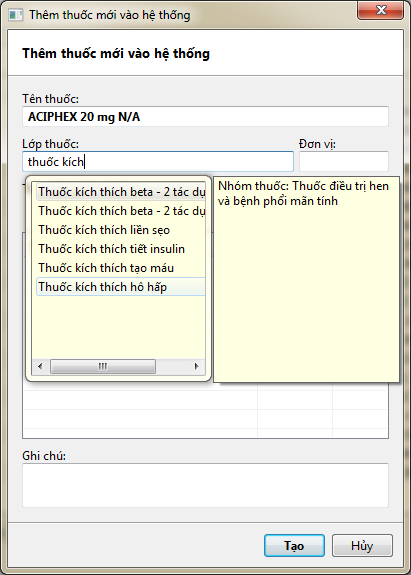Click the left scroll arrow of suggestion list

click(40, 366)
